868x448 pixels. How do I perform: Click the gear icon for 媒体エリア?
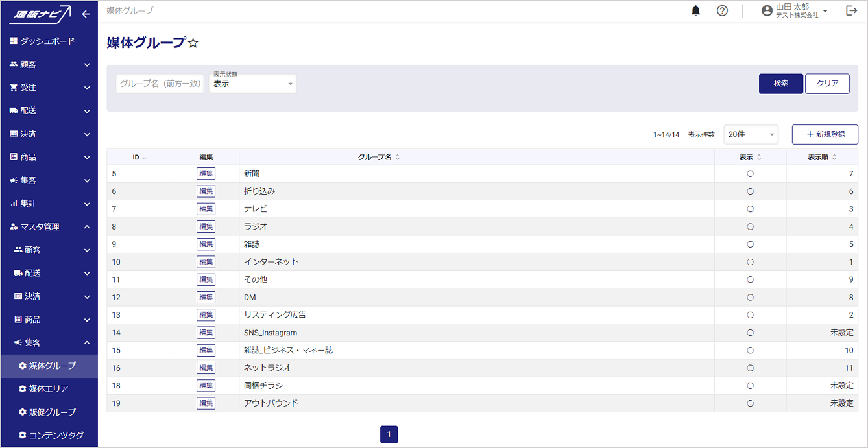(23, 389)
